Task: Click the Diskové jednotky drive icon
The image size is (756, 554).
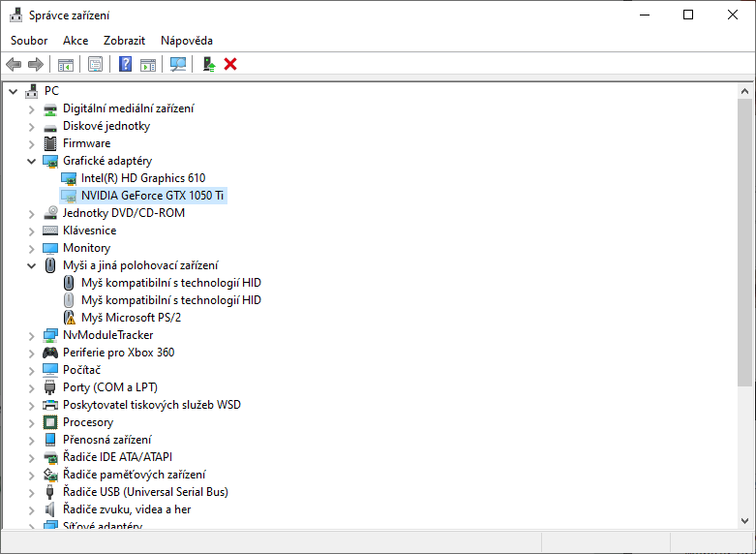Action: 50,128
